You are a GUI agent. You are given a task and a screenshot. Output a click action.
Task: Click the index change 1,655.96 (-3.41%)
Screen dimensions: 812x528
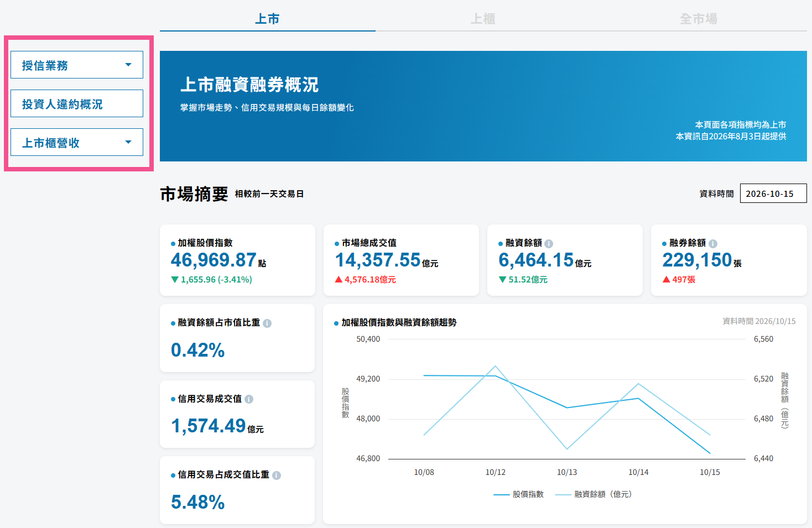(212, 280)
